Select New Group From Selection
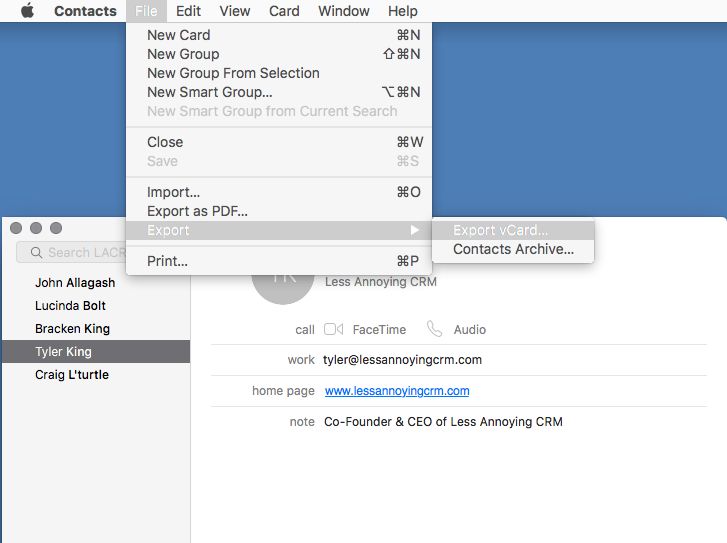Viewport: 727px width, 543px height. tap(279, 73)
